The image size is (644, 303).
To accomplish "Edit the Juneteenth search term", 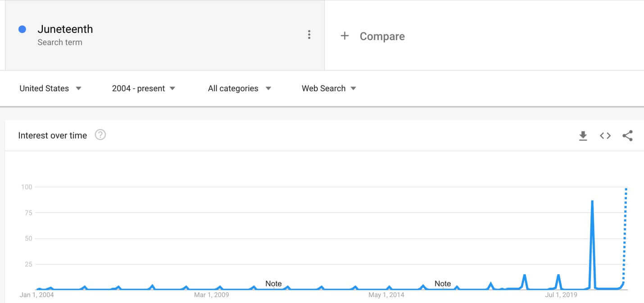I will coord(65,29).
